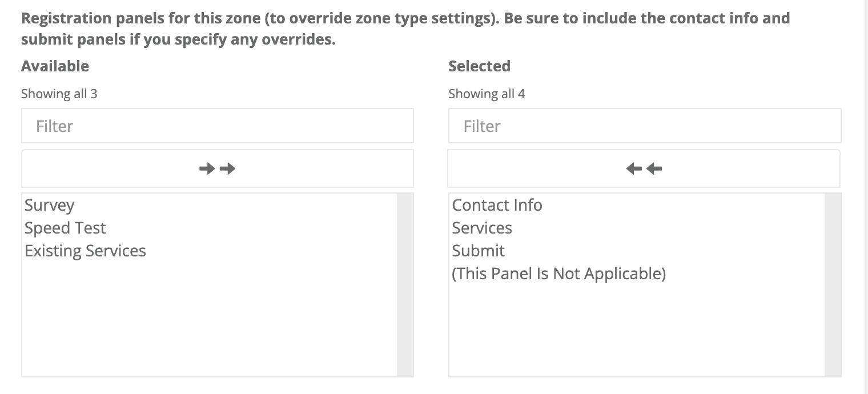
Task: Select Contact Info in the Selected list
Action: click(x=496, y=205)
